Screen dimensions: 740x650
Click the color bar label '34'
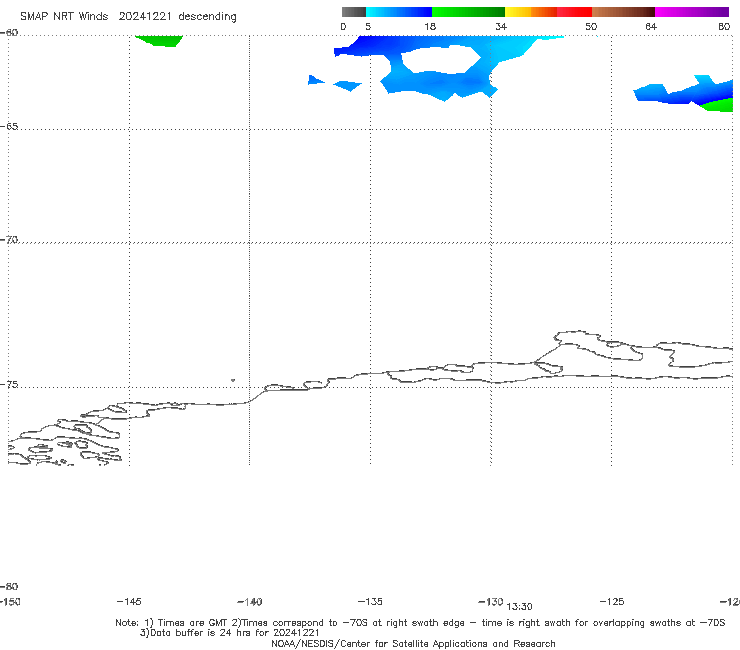click(501, 27)
